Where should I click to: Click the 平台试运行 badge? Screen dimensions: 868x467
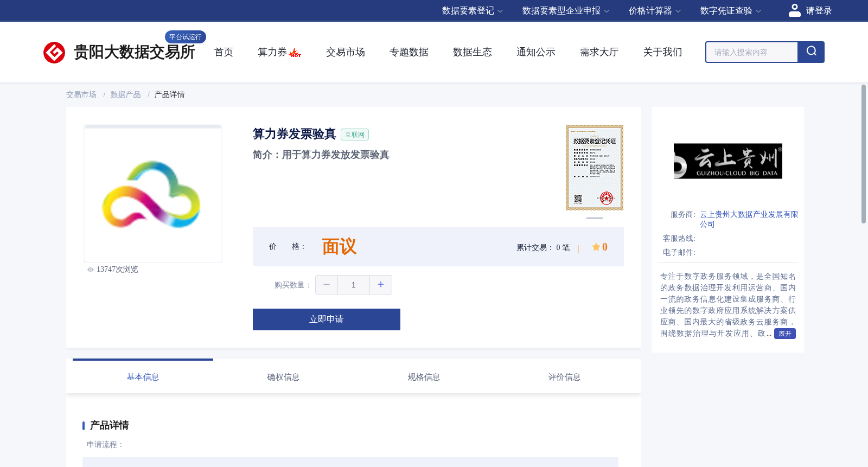click(186, 37)
